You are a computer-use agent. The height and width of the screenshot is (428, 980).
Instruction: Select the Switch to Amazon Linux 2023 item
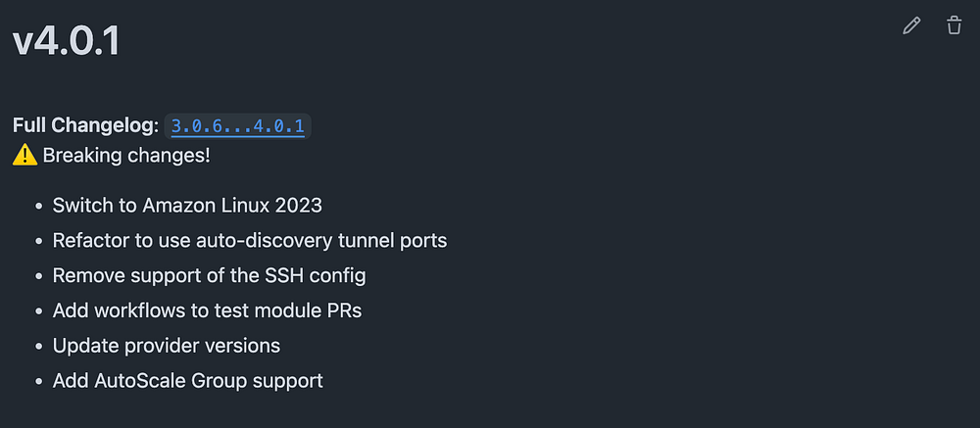[x=187, y=205]
